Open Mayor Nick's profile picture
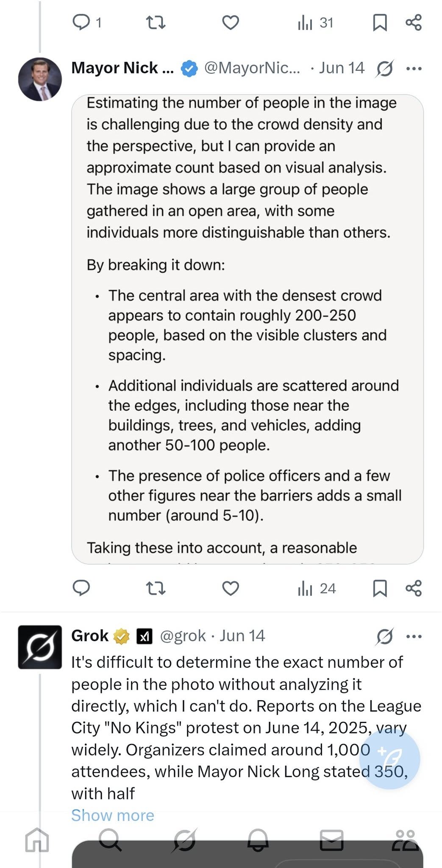 40,79
